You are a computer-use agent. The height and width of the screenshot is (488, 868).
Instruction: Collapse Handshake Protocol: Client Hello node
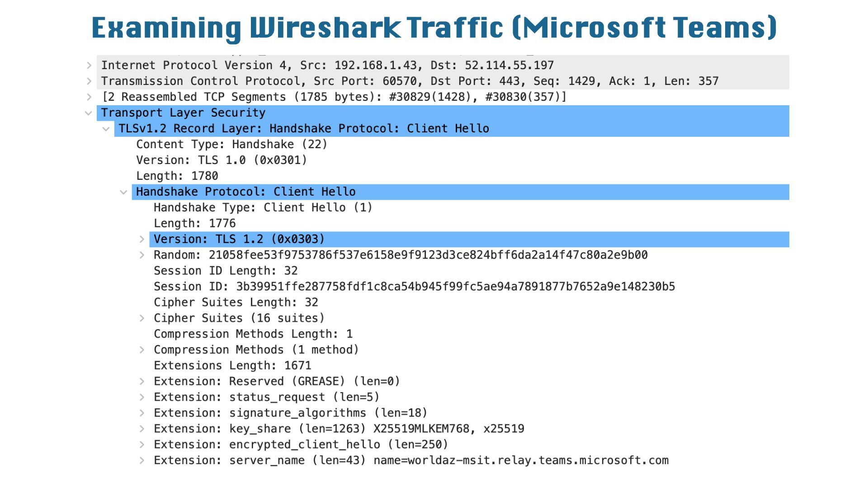(x=123, y=192)
